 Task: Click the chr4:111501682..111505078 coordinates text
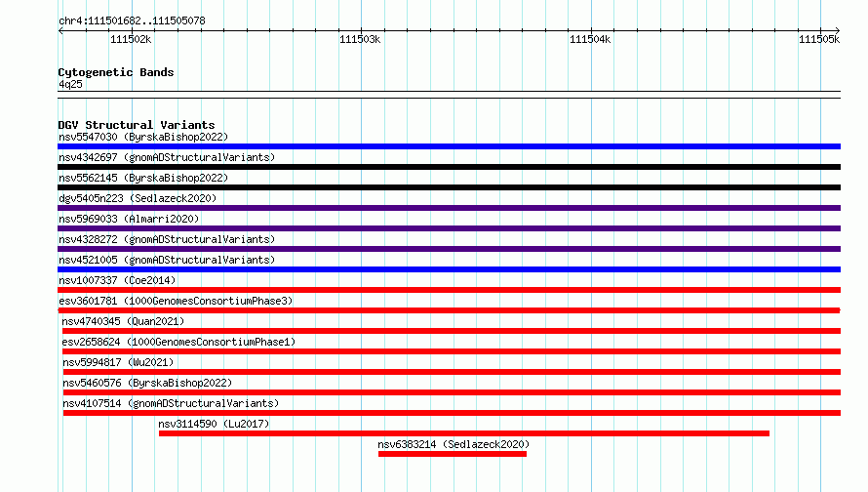132,21
